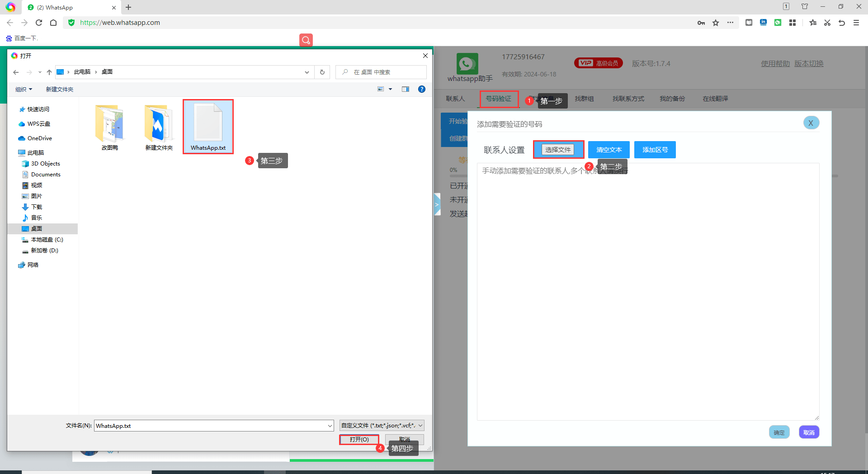
Task: Select the 改图鸭 folder
Action: (110, 128)
